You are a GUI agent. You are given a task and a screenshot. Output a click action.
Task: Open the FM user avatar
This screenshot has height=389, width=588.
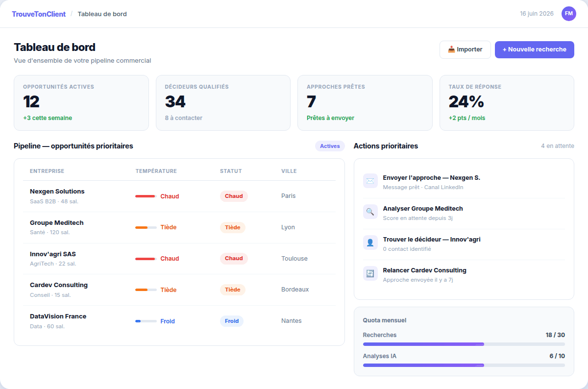coord(569,14)
